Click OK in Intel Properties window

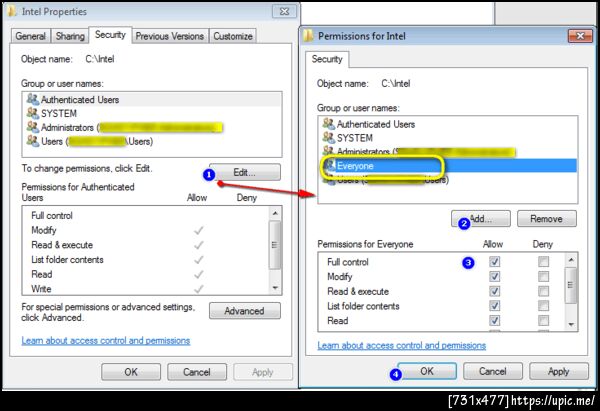click(x=131, y=372)
